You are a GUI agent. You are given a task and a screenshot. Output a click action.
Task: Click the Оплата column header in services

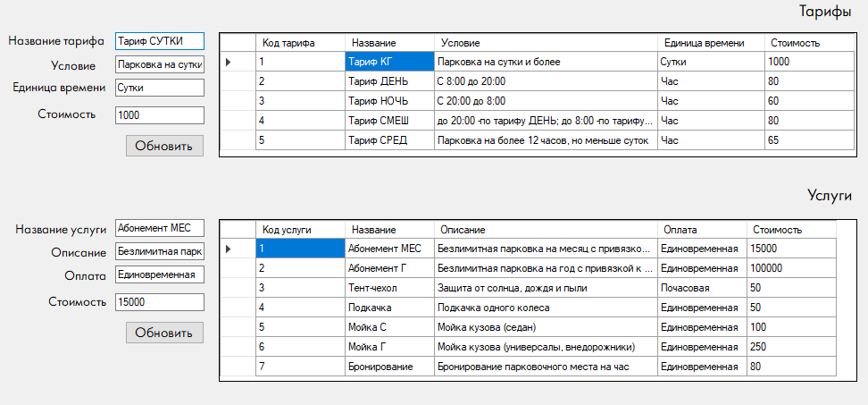tap(702, 230)
